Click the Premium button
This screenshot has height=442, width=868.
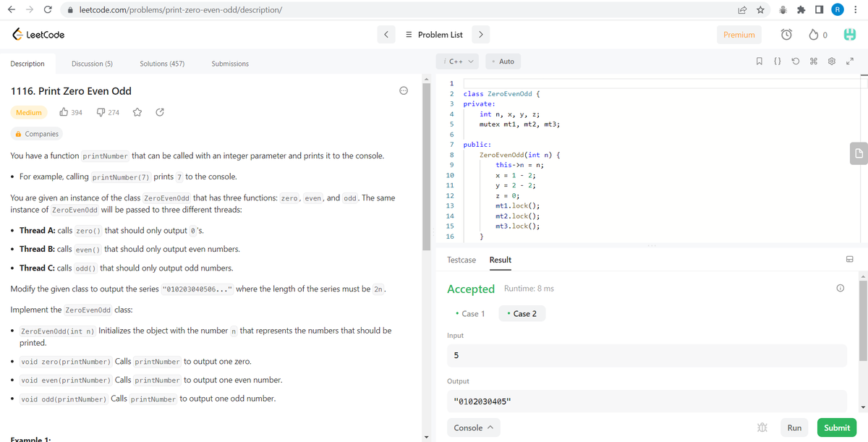click(739, 35)
